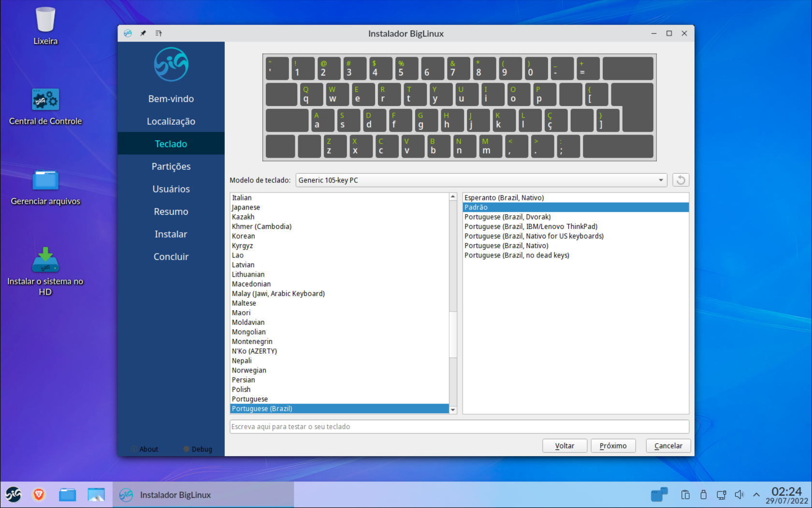This screenshot has width=812, height=508.
Task: Click the picture/desktop icon in taskbar
Action: point(96,494)
